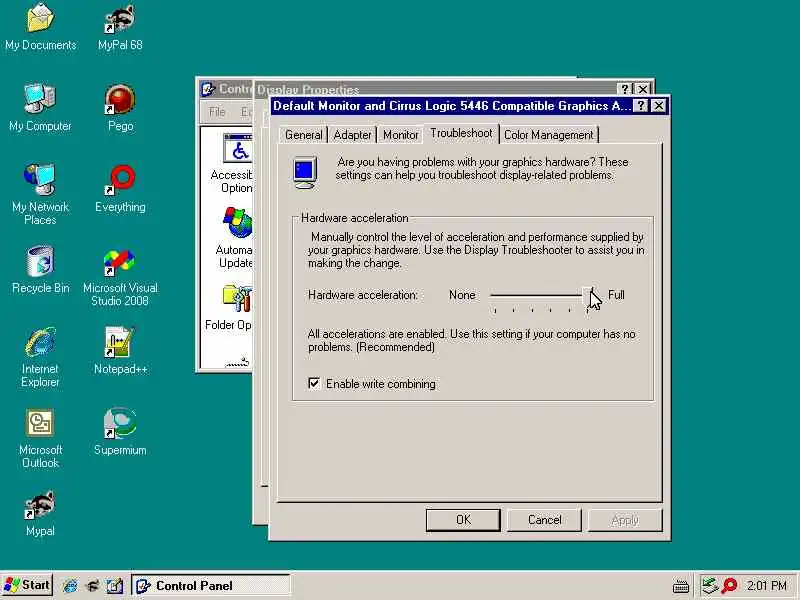The width and height of the screenshot is (800, 600).
Task: Launch MyPal 68 from the desktop
Action: (x=120, y=27)
